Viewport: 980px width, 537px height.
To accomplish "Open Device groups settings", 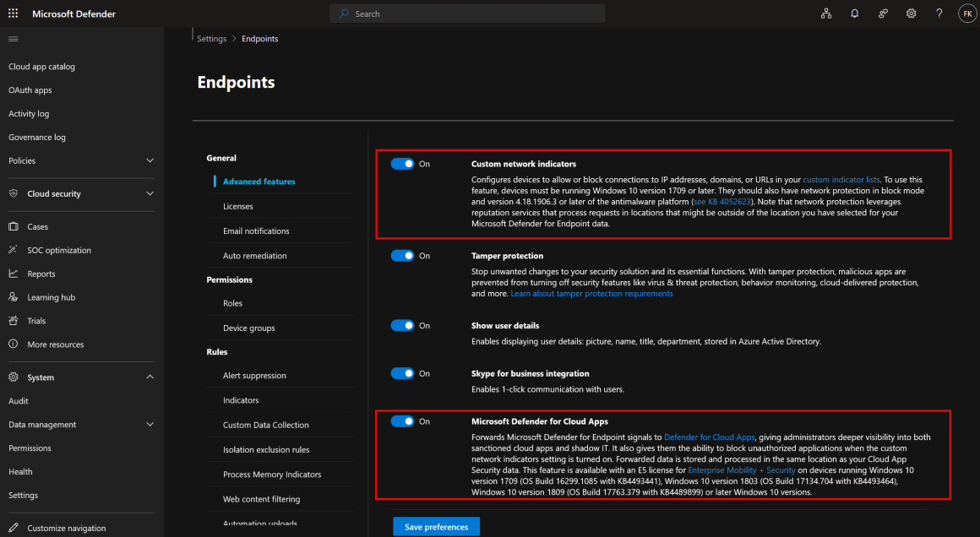I will [x=248, y=328].
